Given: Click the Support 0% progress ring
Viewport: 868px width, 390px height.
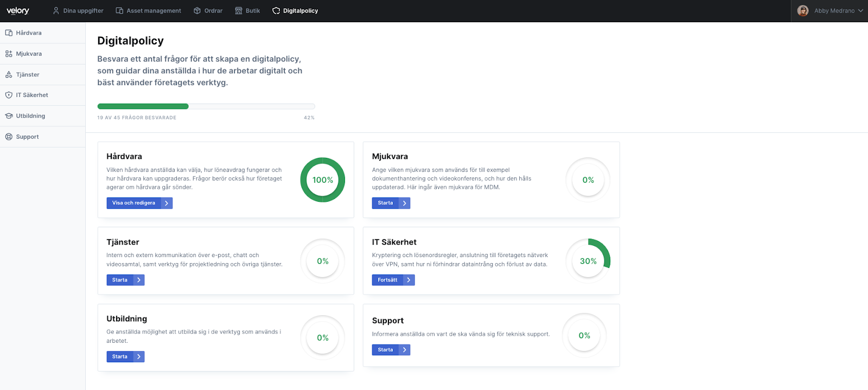Looking at the screenshot, I should click(584, 335).
